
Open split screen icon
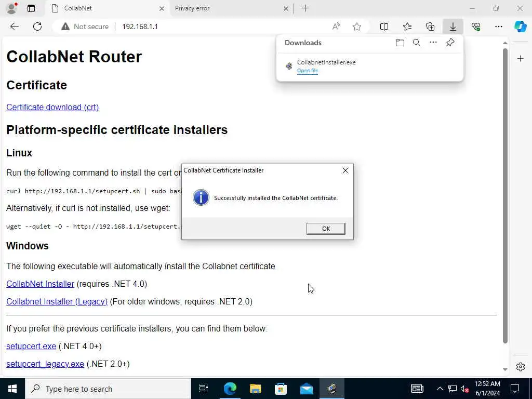click(384, 26)
